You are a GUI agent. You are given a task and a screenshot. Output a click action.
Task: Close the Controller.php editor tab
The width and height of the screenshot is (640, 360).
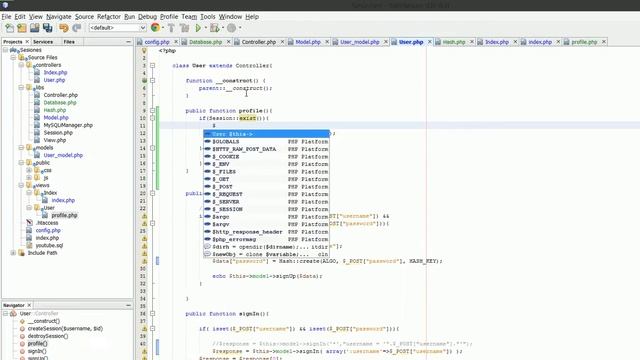click(282, 42)
